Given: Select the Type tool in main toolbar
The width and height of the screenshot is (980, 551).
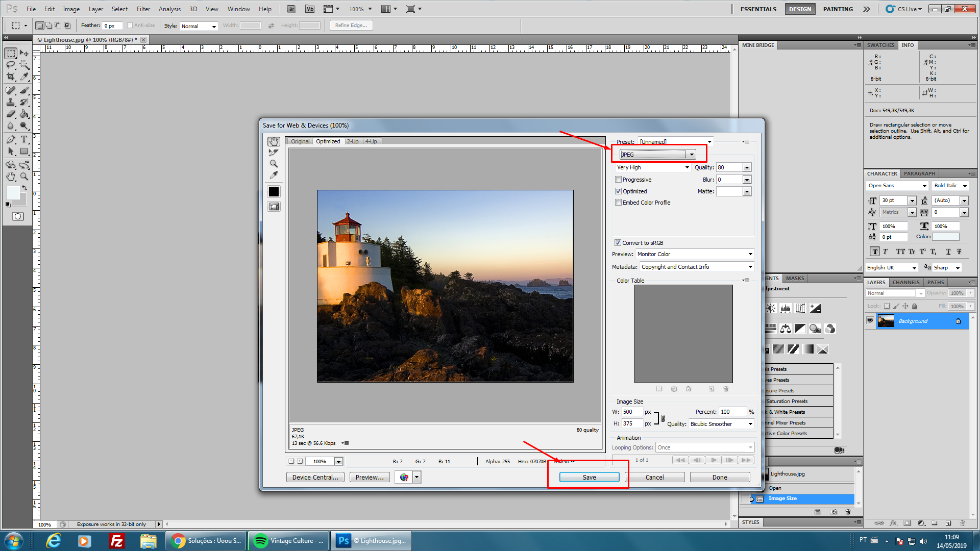Looking at the screenshot, I should coord(24,139).
